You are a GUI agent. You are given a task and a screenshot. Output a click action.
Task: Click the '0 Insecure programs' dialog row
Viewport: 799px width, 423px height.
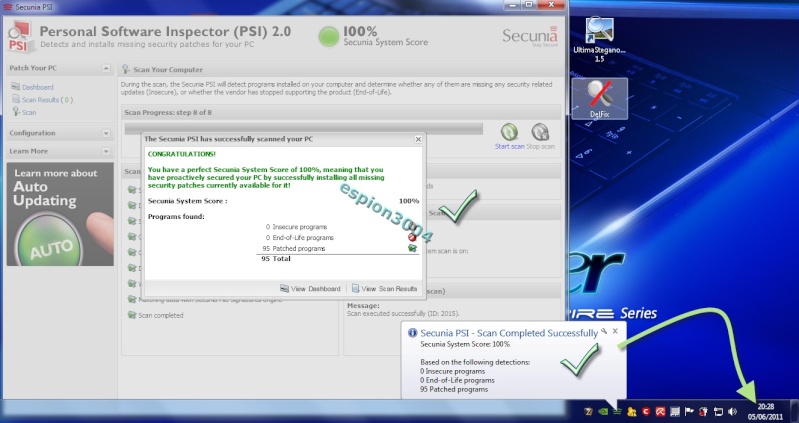(297, 227)
